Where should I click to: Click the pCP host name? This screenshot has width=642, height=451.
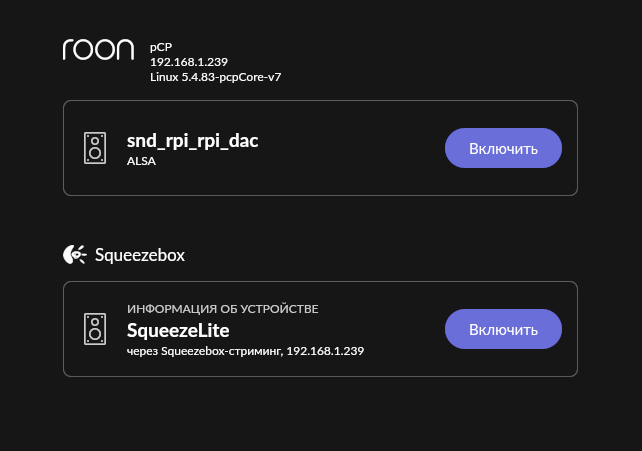tap(160, 46)
